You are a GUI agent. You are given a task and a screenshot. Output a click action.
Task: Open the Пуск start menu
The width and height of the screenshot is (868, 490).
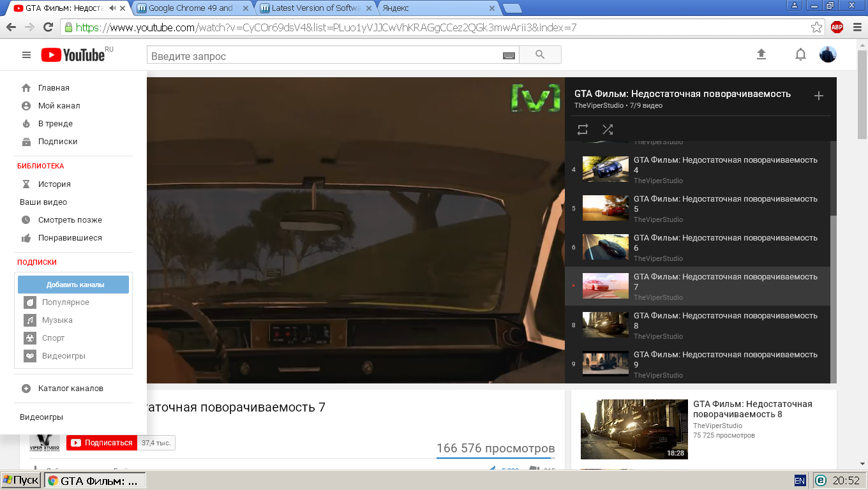(x=21, y=480)
